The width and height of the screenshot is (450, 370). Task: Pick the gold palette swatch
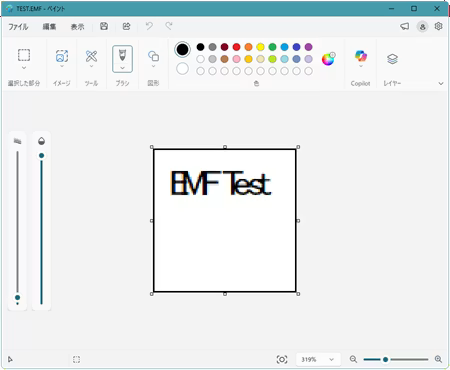coord(248,59)
